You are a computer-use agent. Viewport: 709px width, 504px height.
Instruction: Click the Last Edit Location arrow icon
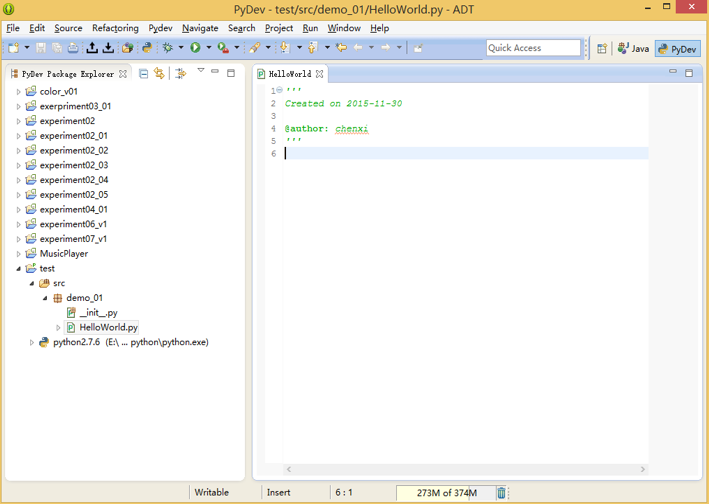coord(341,48)
